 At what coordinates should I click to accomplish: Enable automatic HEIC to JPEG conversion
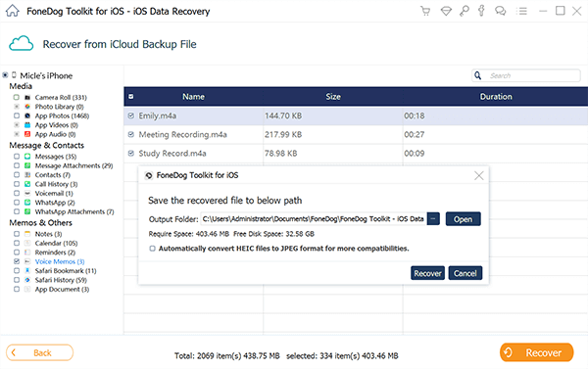tap(152, 249)
